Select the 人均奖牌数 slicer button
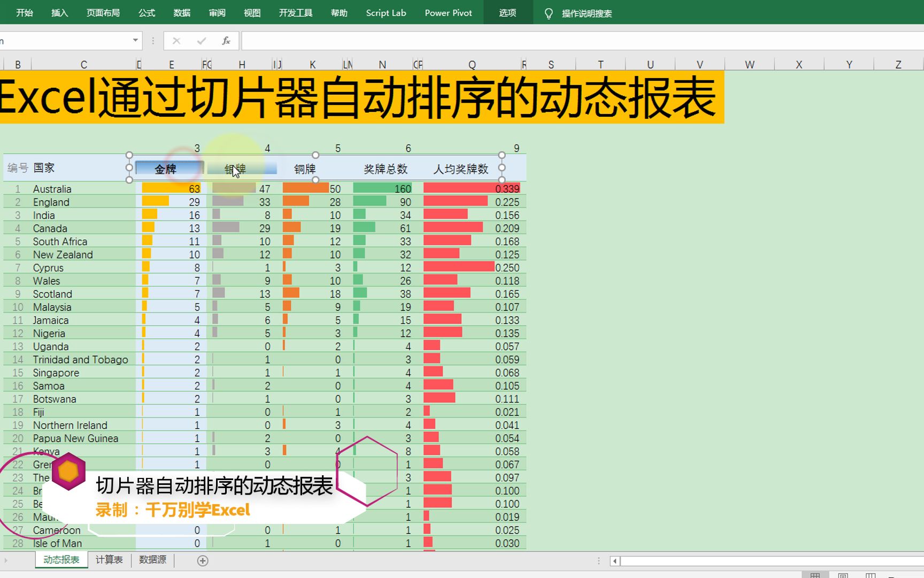924x578 pixels. (x=461, y=169)
